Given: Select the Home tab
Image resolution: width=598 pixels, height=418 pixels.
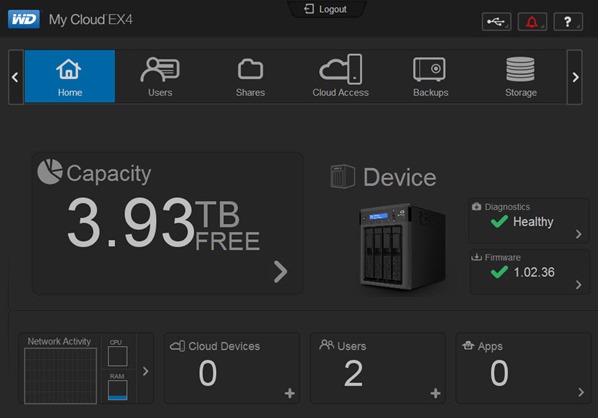Looking at the screenshot, I should (x=70, y=76).
